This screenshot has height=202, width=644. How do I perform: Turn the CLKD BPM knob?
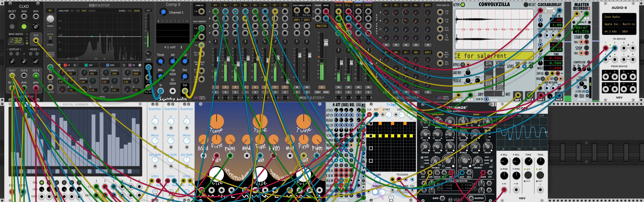pos(36,26)
